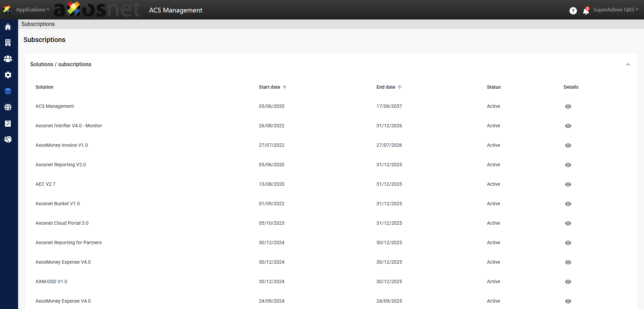
Task: Open the Home icon in sidebar
Action: (x=8, y=27)
